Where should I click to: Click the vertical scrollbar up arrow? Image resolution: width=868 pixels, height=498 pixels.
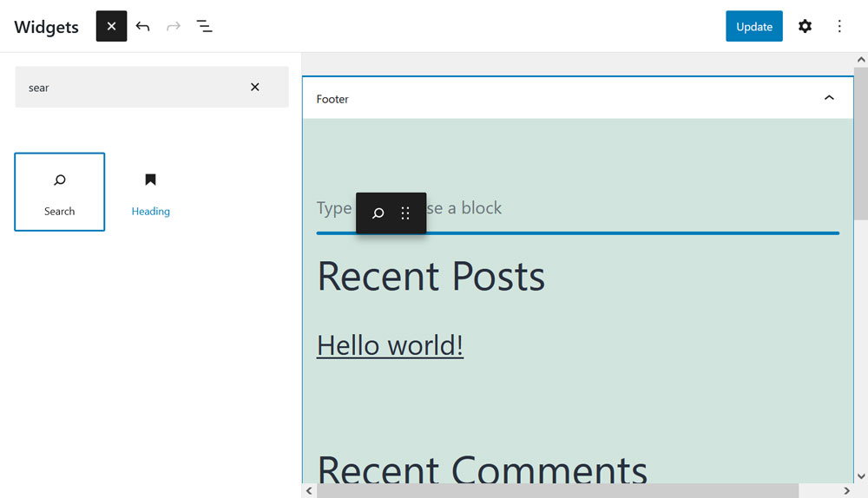(861, 60)
